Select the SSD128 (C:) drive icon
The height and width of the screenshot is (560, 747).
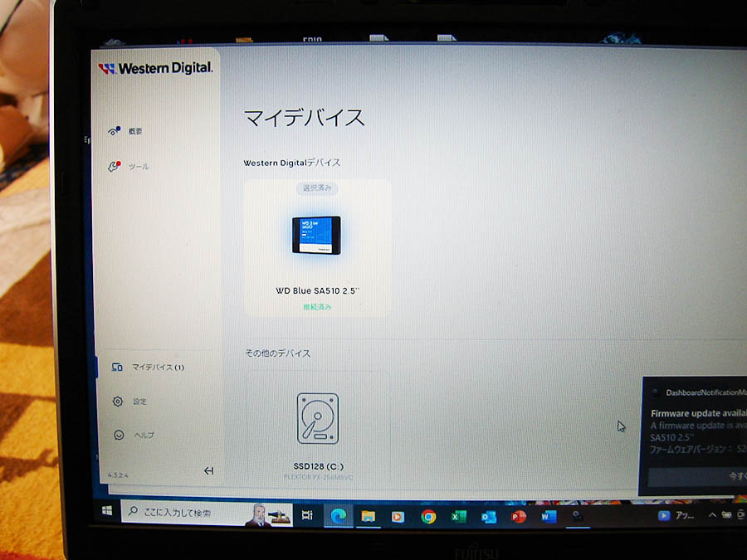coord(317,418)
